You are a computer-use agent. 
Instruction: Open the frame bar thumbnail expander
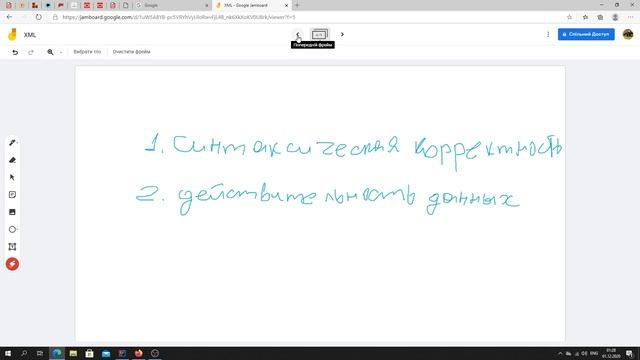point(320,34)
